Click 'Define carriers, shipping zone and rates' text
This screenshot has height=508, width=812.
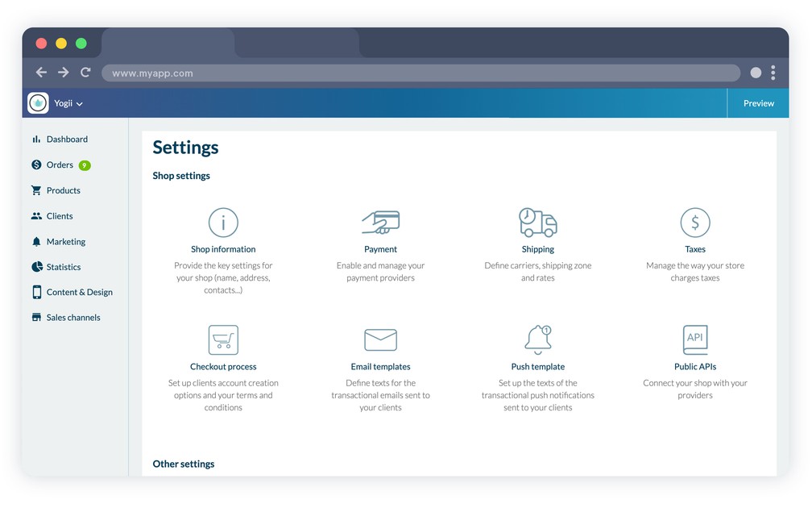tap(537, 272)
